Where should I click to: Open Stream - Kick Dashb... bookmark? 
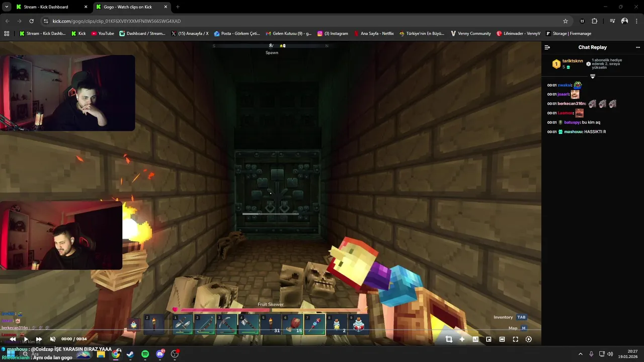(42, 34)
